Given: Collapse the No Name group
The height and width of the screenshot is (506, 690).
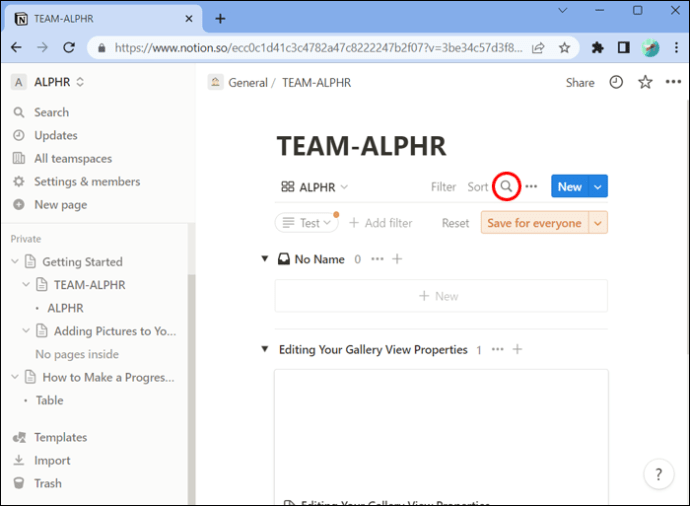Looking at the screenshot, I should (265, 259).
